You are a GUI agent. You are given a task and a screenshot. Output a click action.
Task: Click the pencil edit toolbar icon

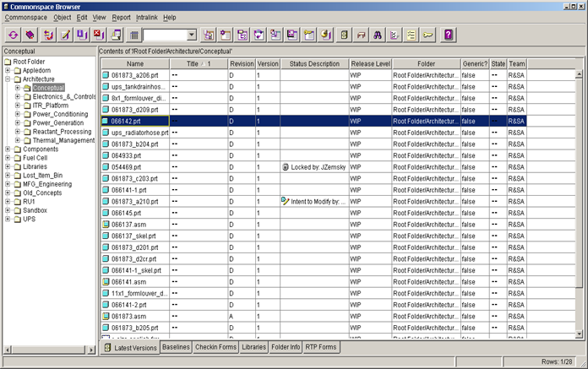pos(65,35)
